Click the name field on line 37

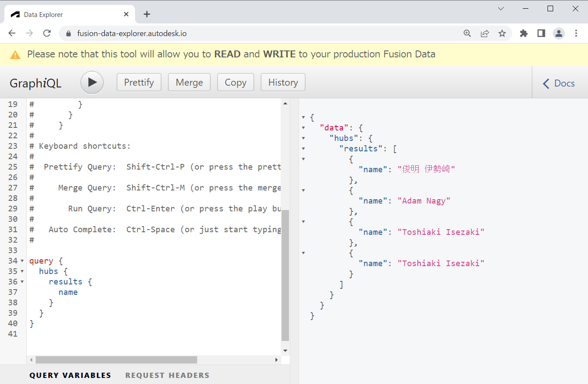click(68, 292)
